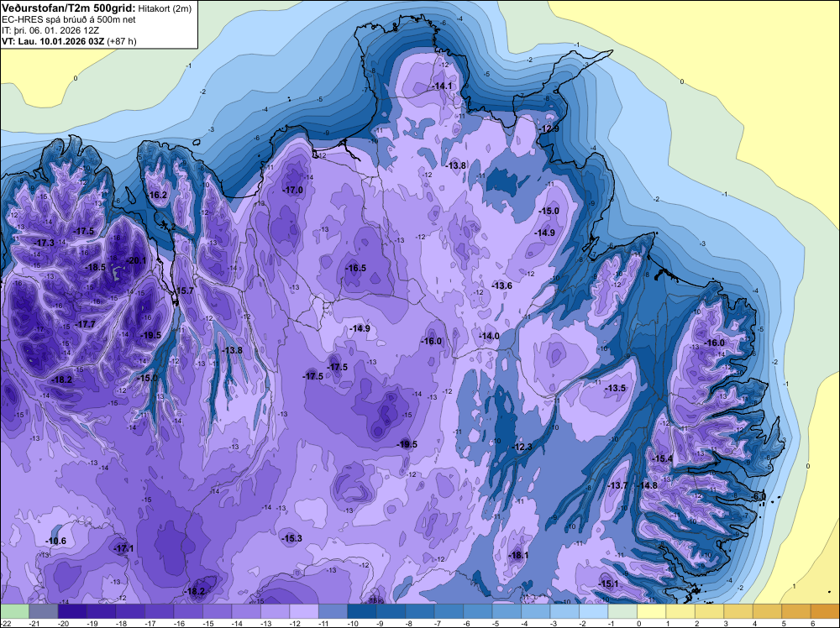The width and height of the screenshot is (840, 628).
Task: Click the valid time 'VT: Lau. 10.01.2026 03Z'
Action: (x=53, y=41)
